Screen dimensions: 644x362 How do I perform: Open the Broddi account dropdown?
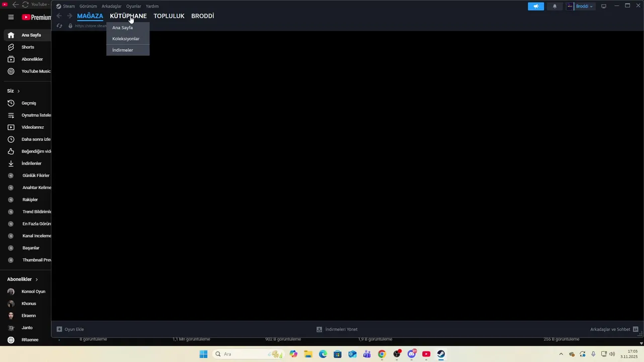click(581, 6)
